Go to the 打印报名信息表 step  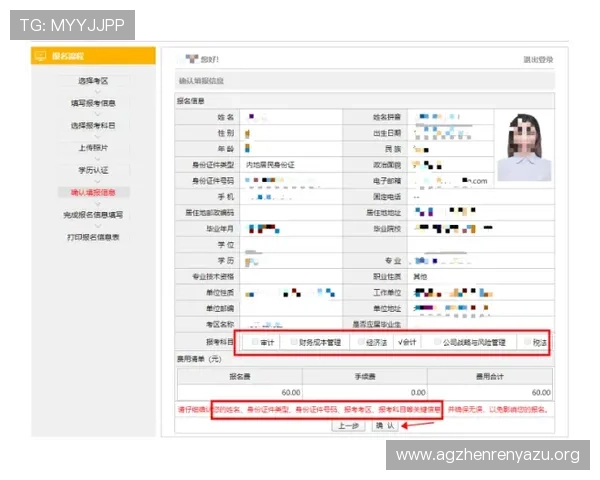93,237
